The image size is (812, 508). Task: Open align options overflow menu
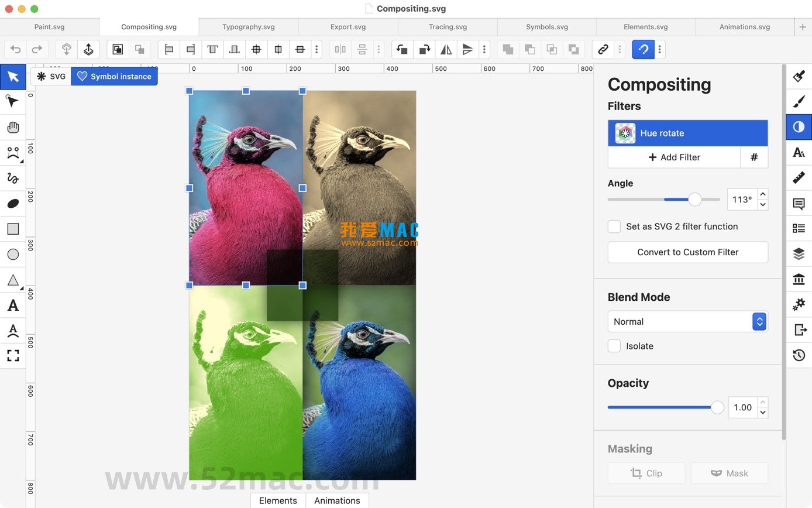[316, 50]
